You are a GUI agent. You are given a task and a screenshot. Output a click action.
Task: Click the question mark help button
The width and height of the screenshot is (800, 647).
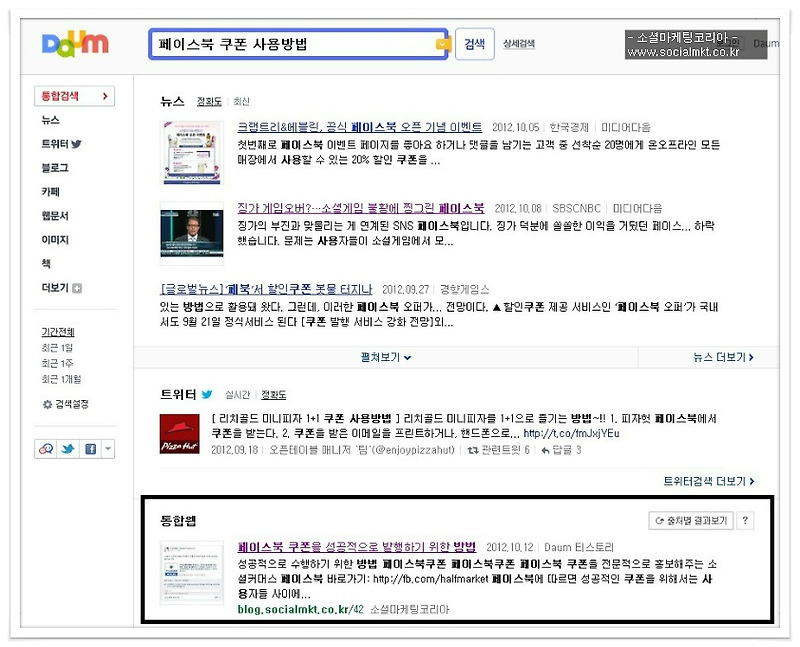tap(745, 520)
